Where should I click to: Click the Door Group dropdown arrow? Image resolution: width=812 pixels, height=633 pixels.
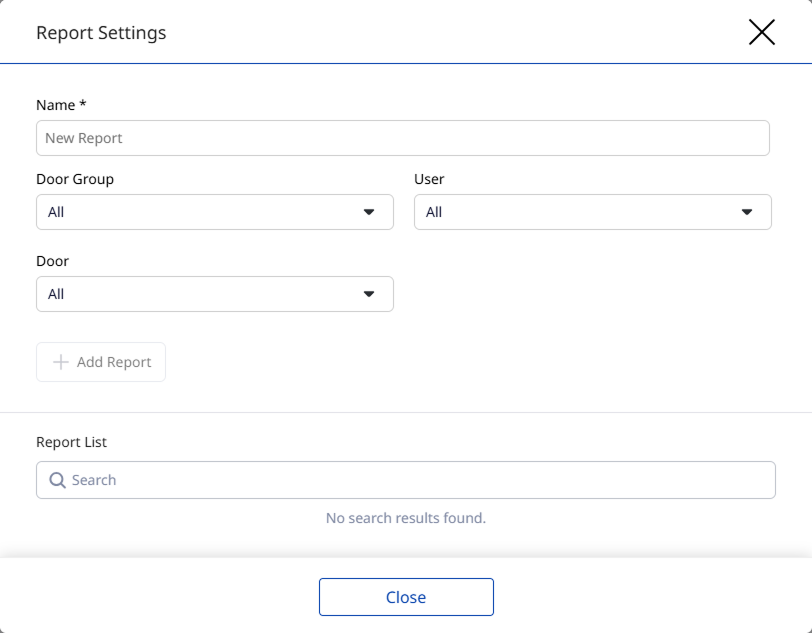point(369,212)
